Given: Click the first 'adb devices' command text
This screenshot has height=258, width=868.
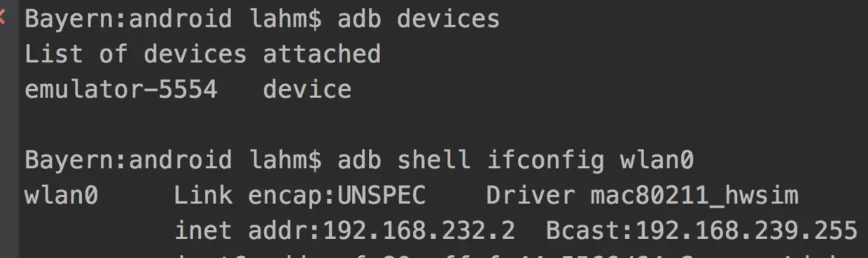Looking at the screenshot, I should 419,19.
